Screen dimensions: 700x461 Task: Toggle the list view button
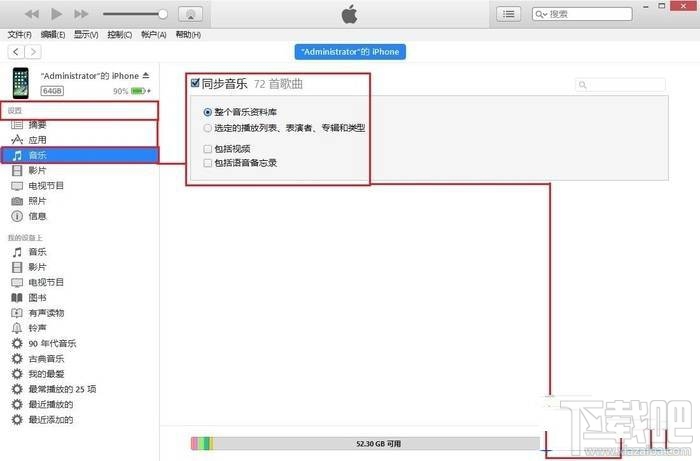pos(508,14)
